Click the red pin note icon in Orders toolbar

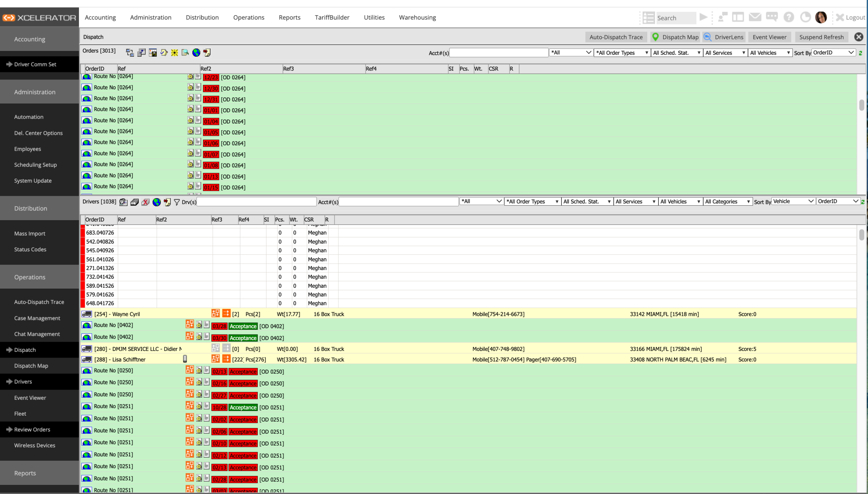(x=207, y=53)
